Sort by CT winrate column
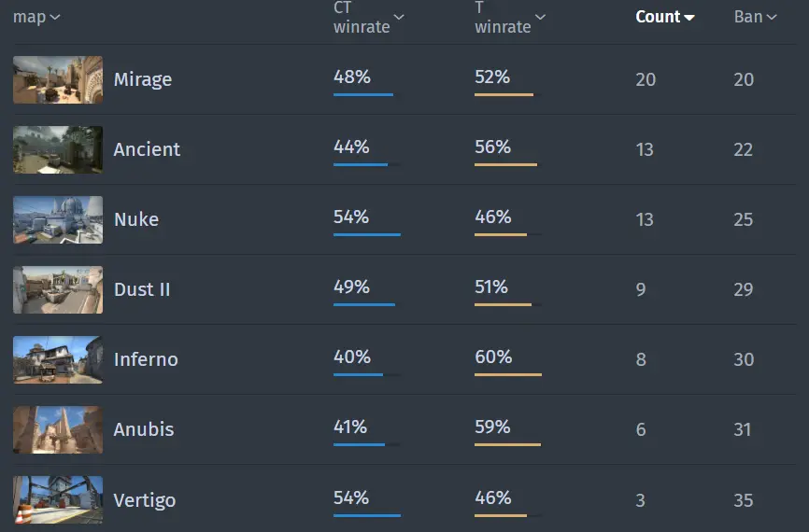The width and height of the screenshot is (809, 532). (368, 18)
